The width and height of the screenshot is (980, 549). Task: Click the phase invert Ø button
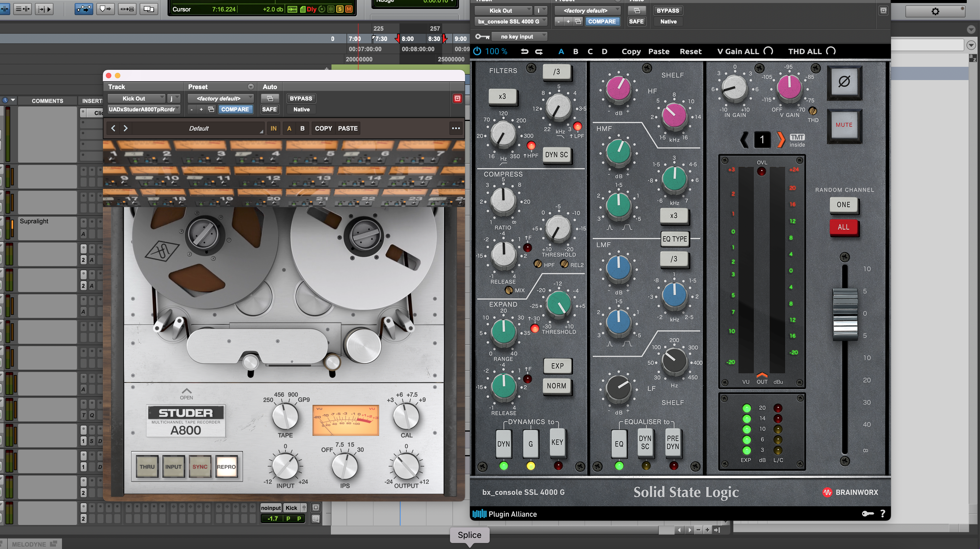tap(844, 82)
